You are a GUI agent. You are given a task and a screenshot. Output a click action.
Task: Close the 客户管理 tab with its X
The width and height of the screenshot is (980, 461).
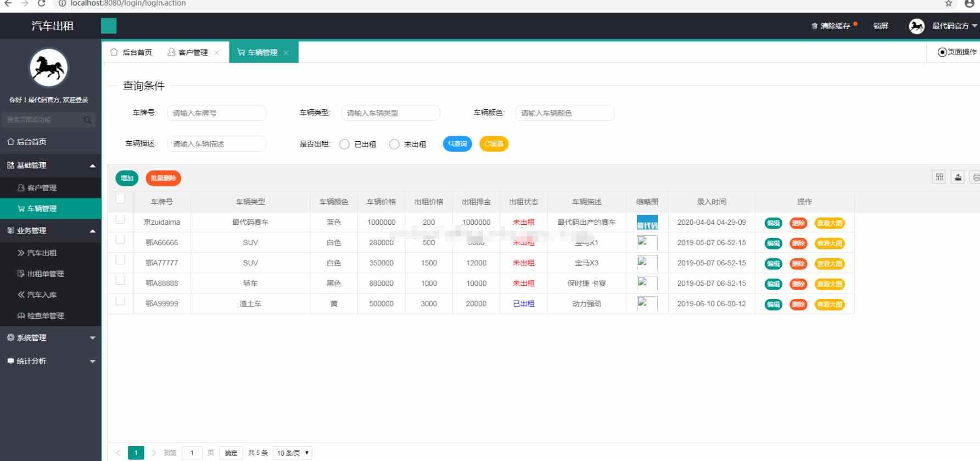click(217, 53)
